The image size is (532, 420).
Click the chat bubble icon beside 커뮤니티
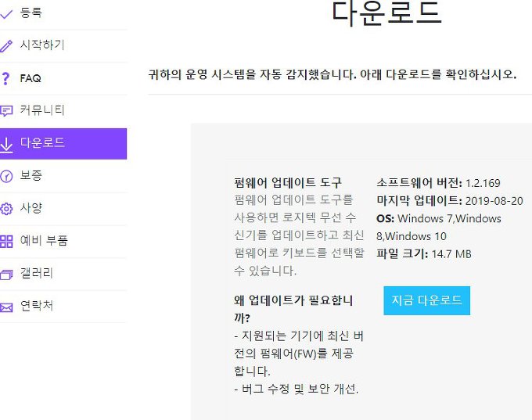(6, 111)
